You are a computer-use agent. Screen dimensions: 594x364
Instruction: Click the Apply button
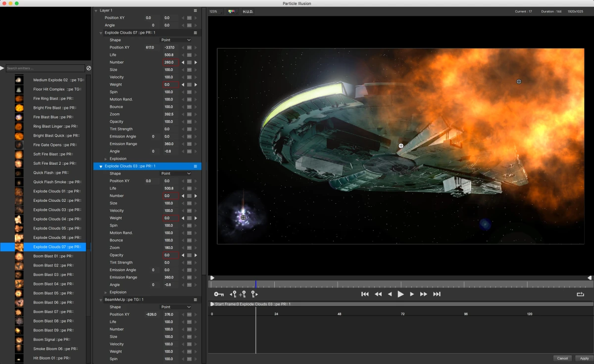pos(584,358)
